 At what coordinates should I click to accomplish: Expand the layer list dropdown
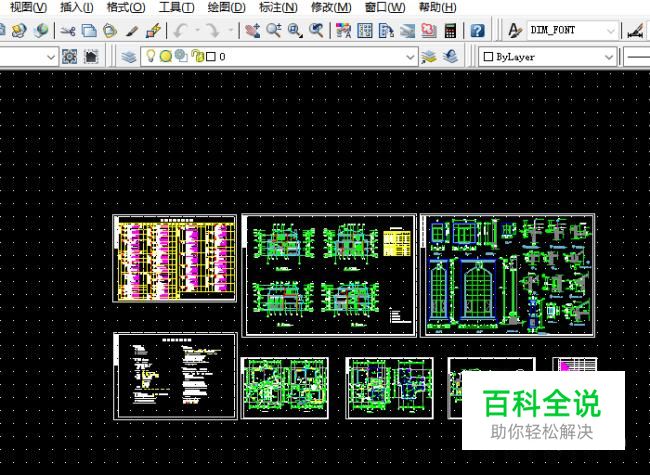pyautogui.click(x=409, y=57)
